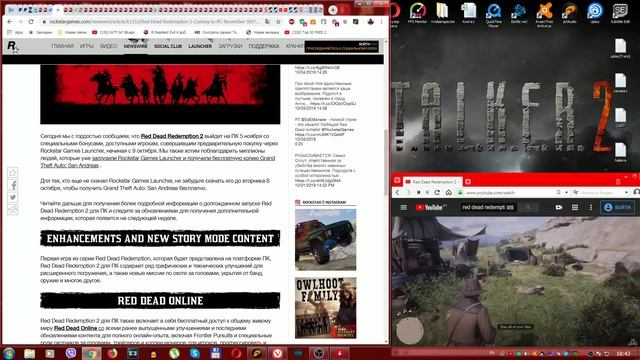Open the NEWSWIRE menu item
This screenshot has width=640, height=360.
[x=136, y=46]
